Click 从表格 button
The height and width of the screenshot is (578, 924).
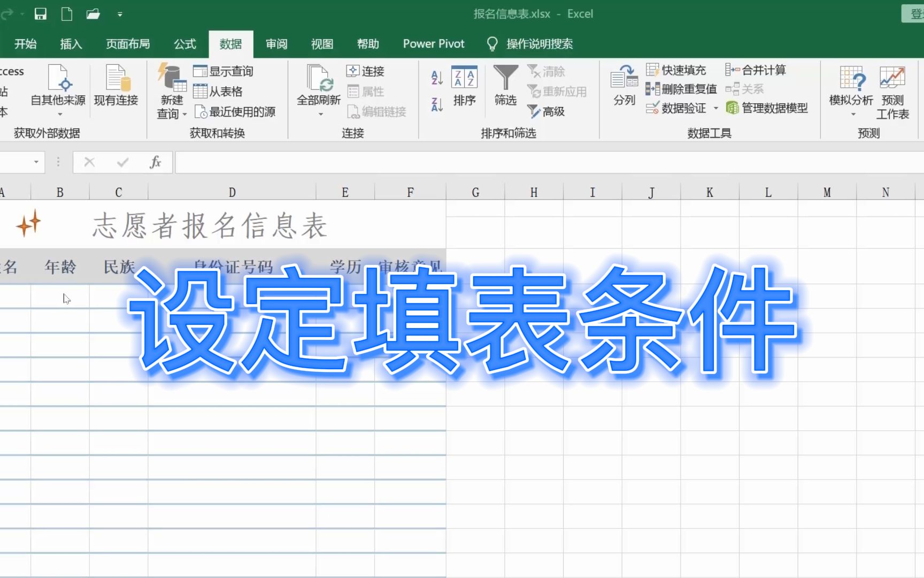point(218,92)
